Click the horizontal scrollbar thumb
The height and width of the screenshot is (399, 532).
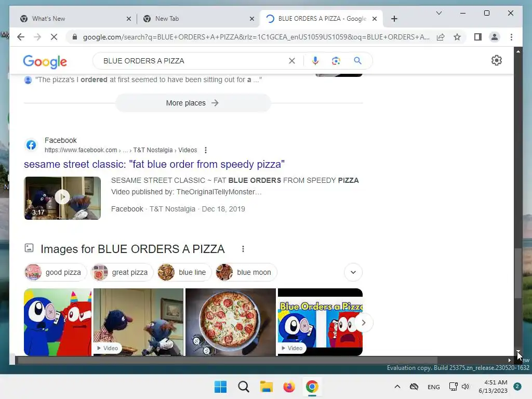tap(227, 361)
